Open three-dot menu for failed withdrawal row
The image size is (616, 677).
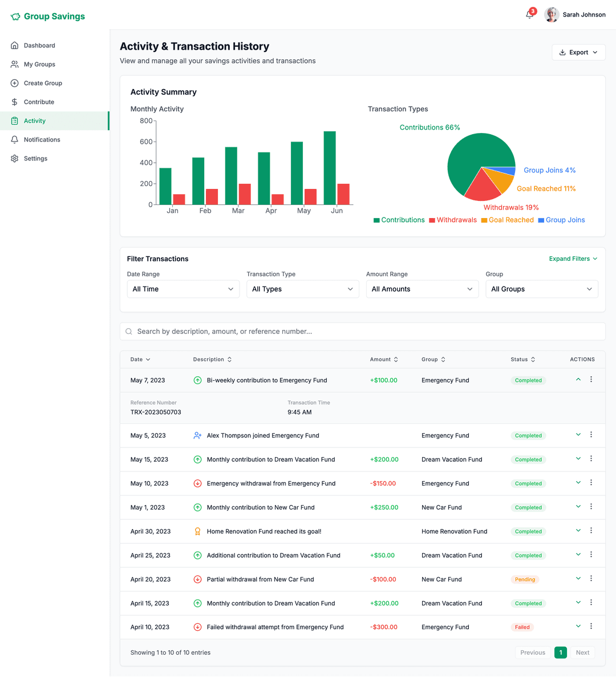click(x=591, y=626)
